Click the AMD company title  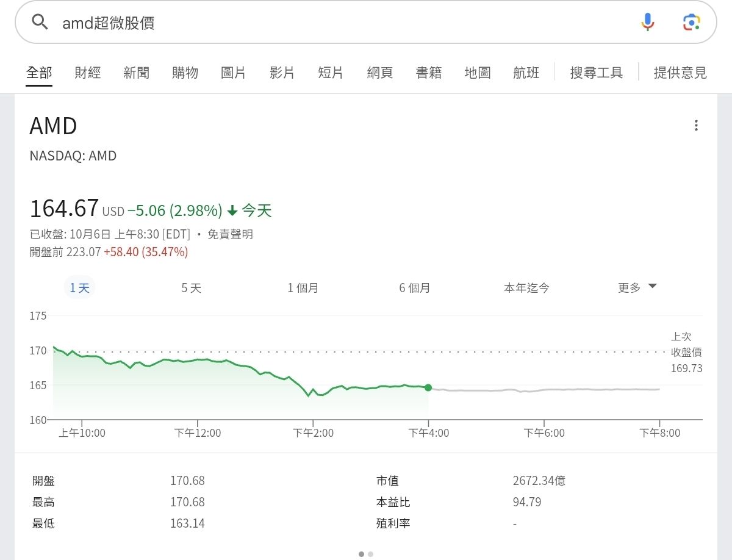coord(54,126)
